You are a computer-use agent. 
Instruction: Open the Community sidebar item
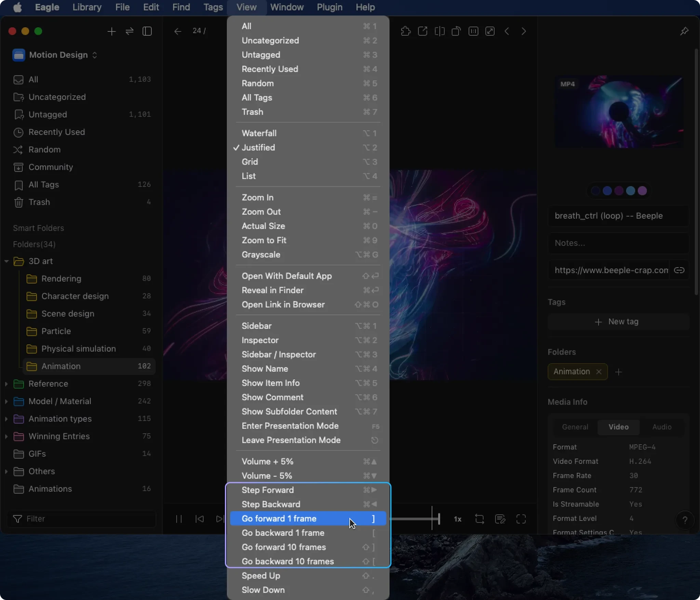(x=82, y=167)
